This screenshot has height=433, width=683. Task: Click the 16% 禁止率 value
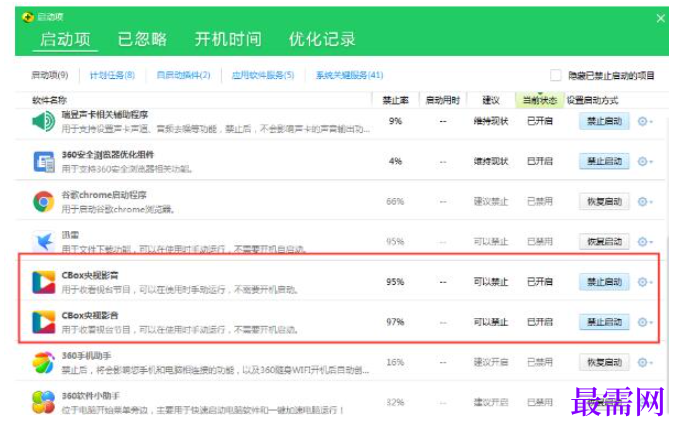pyautogui.click(x=395, y=362)
